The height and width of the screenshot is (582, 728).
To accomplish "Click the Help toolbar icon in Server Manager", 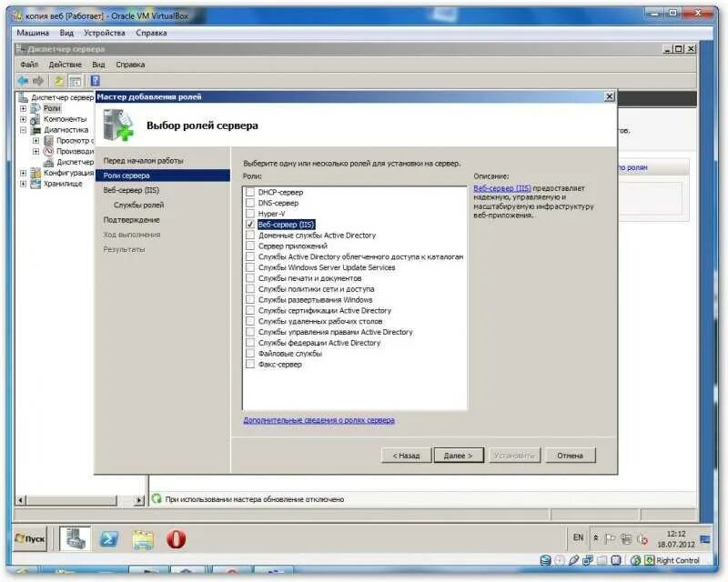I will coord(96,81).
